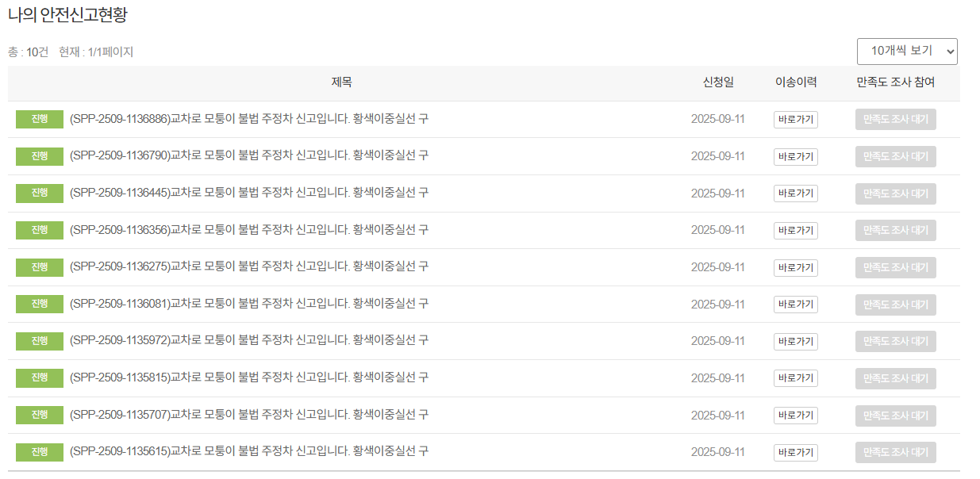Image resolution: width=980 pixels, height=479 pixels.
Task: Click the 진행 badge for SPP-2509-1135815
Action: pyautogui.click(x=39, y=378)
